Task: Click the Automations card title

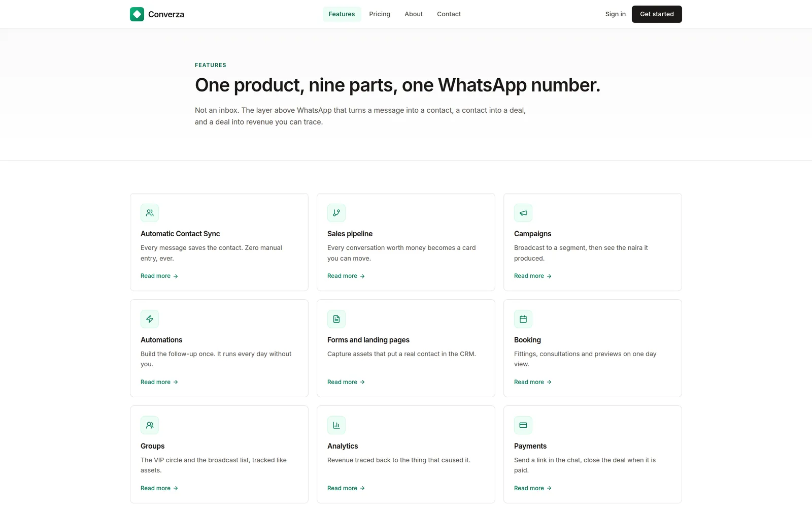Action: pos(161,340)
